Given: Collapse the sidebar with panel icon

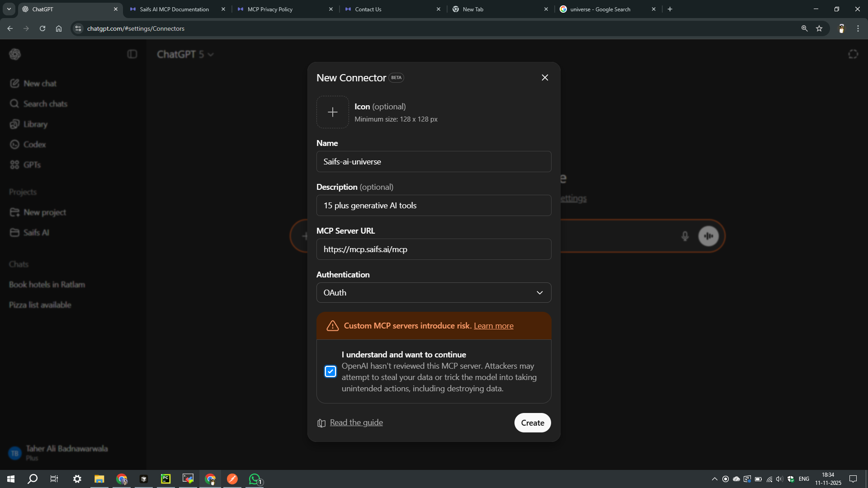Looking at the screenshot, I should pos(132,54).
